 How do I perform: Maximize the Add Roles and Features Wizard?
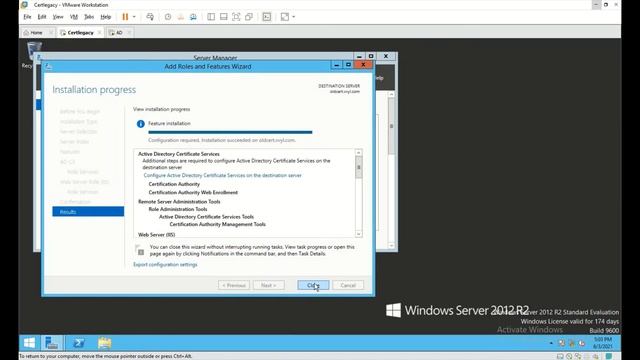pyautogui.click(x=348, y=65)
